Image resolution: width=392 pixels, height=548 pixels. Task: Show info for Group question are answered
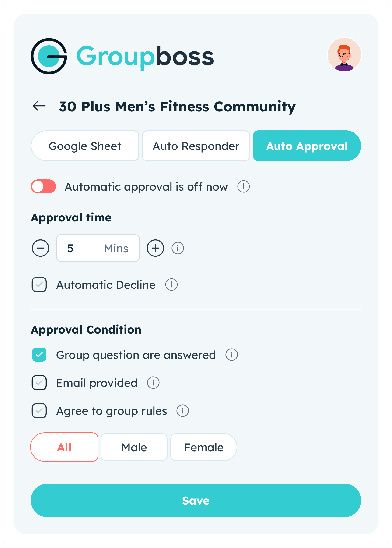click(231, 355)
